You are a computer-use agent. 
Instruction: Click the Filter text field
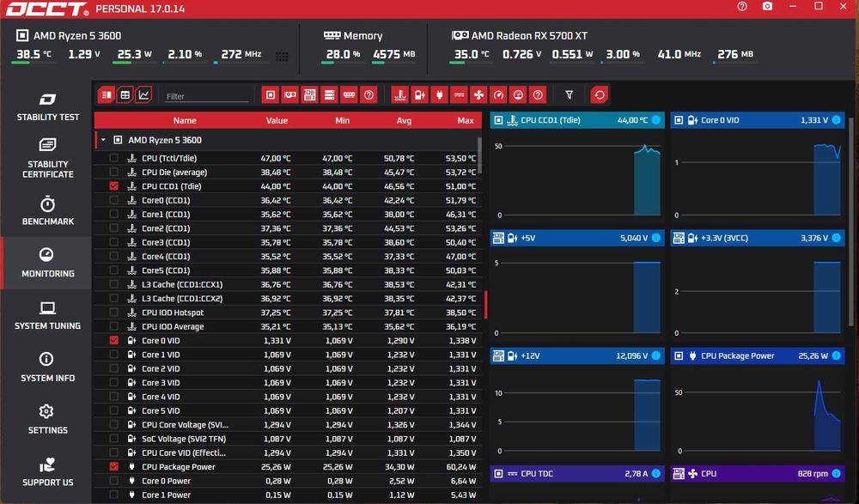coord(207,96)
